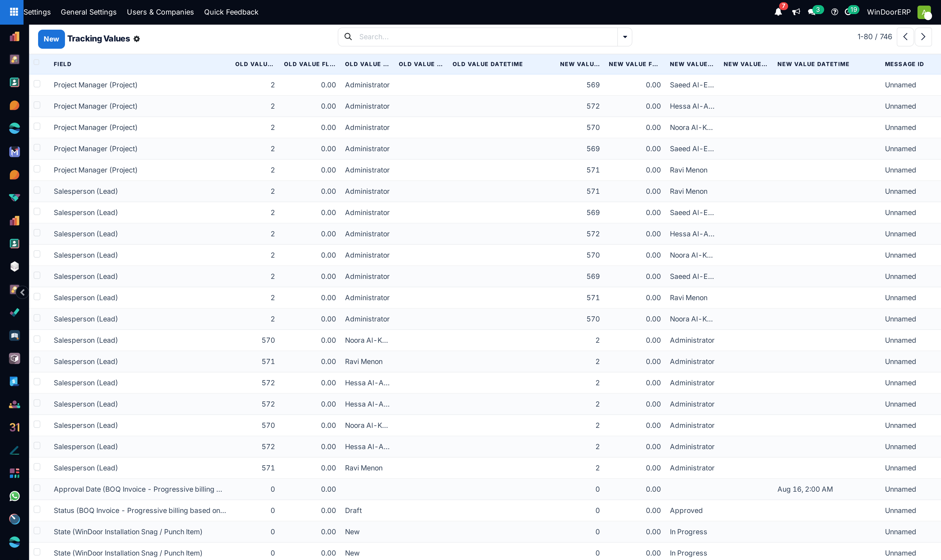
Task: Open the speedometer gauge app in sidebar
Action: coord(14,519)
